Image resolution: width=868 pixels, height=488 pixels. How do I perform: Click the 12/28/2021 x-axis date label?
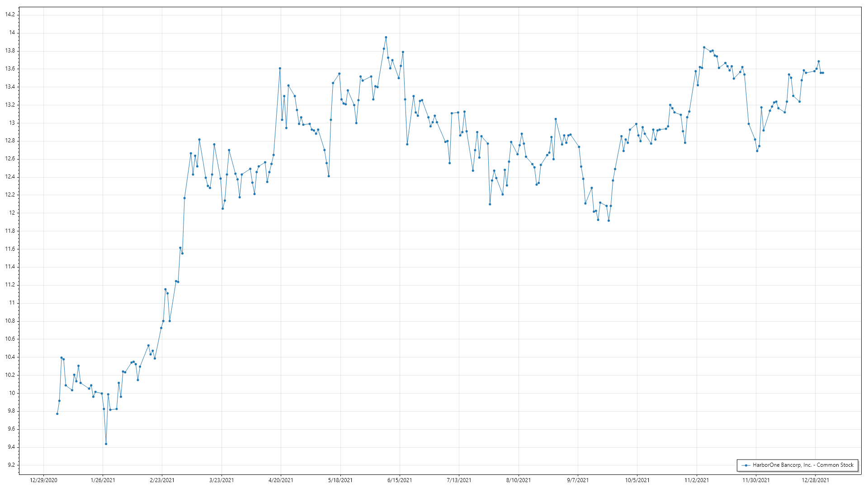pyautogui.click(x=815, y=480)
